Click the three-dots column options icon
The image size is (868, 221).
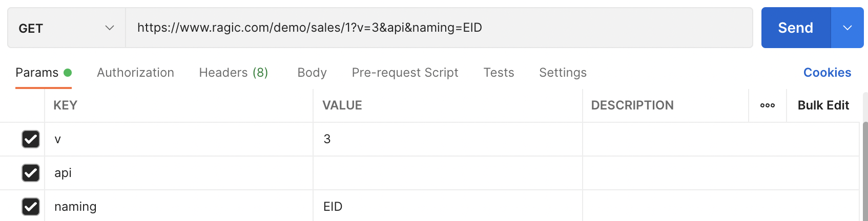point(767,105)
